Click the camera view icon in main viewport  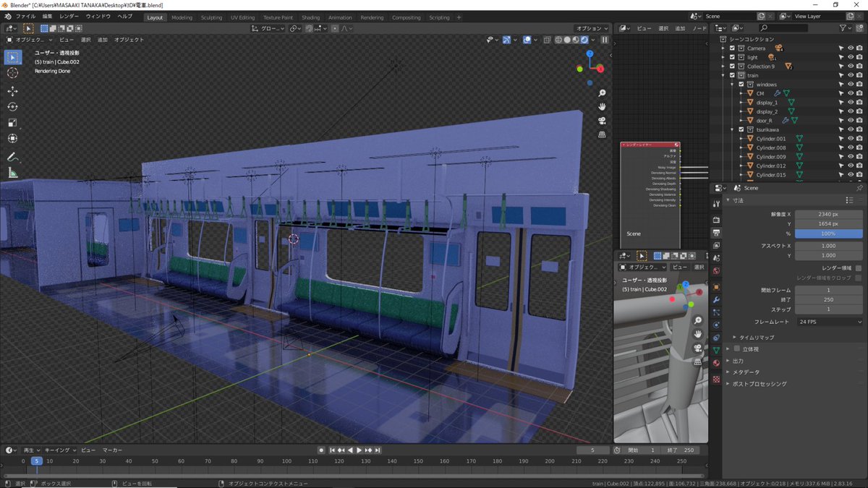pyautogui.click(x=602, y=121)
